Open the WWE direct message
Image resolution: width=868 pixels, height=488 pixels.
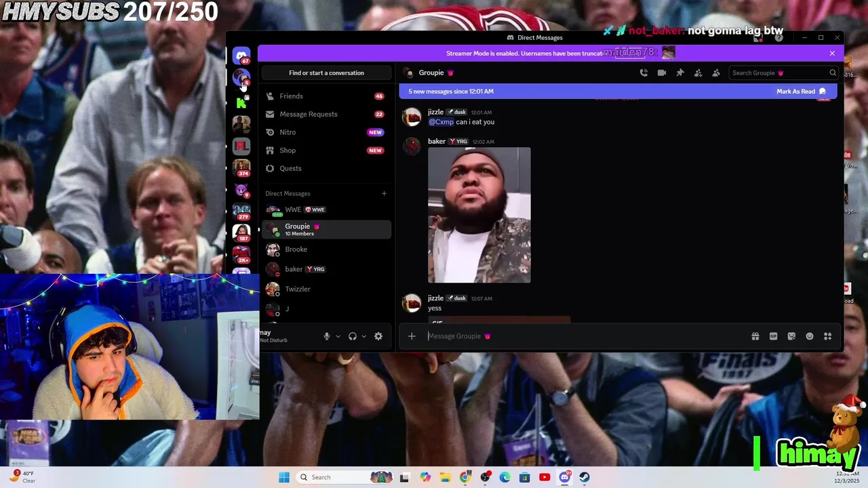pyautogui.click(x=326, y=209)
